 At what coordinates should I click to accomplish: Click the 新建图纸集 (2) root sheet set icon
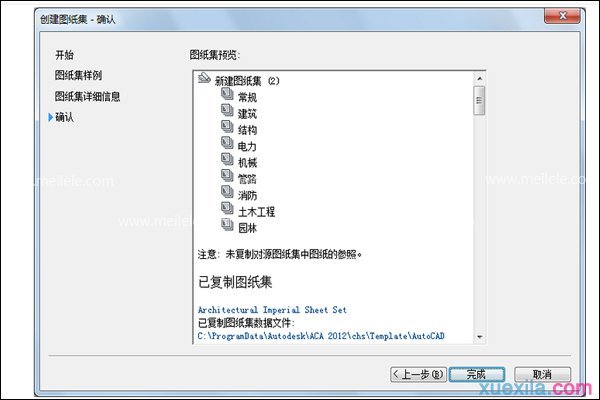point(204,79)
